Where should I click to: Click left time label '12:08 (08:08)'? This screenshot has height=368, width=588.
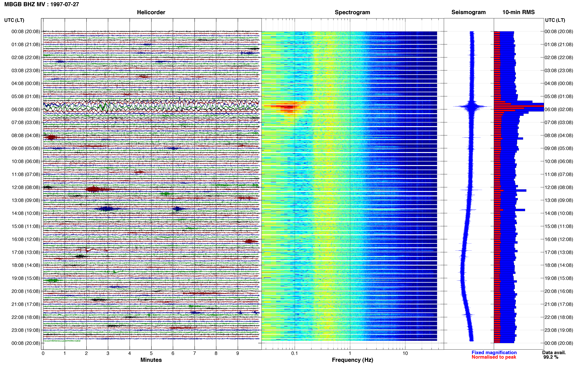[26, 187]
